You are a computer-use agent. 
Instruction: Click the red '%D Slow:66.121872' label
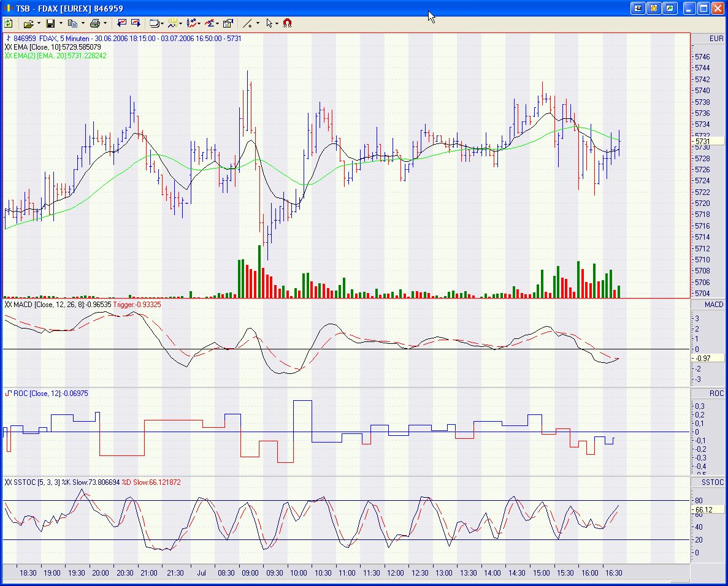pyautogui.click(x=151, y=482)
